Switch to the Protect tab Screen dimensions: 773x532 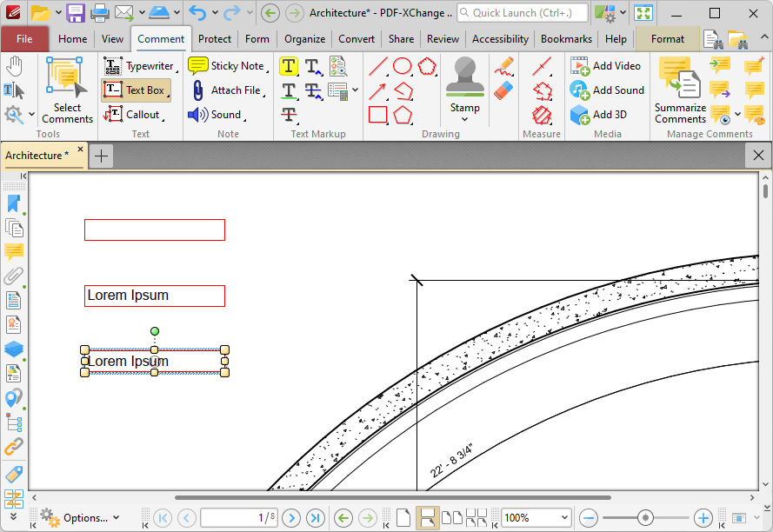pyautogui.click(x=215, y=39)
